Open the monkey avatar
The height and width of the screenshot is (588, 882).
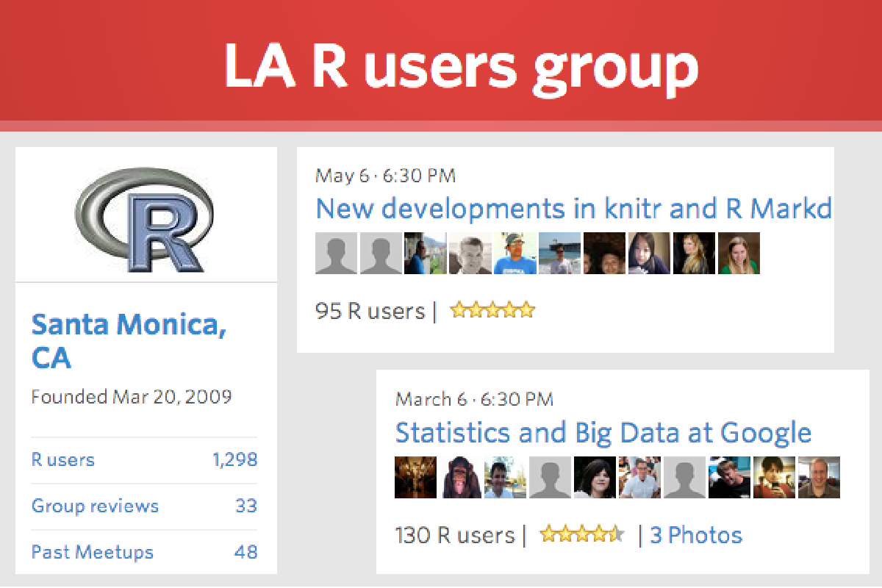pos(461,477)
